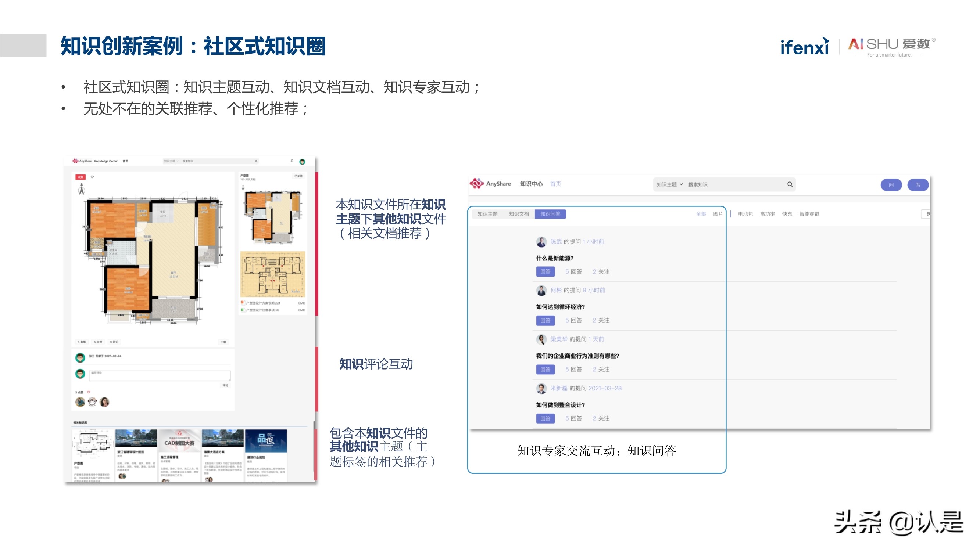980x551 pixels.
Task: Click 回答 under 什么是新能源 question
Action: [546, 271]
